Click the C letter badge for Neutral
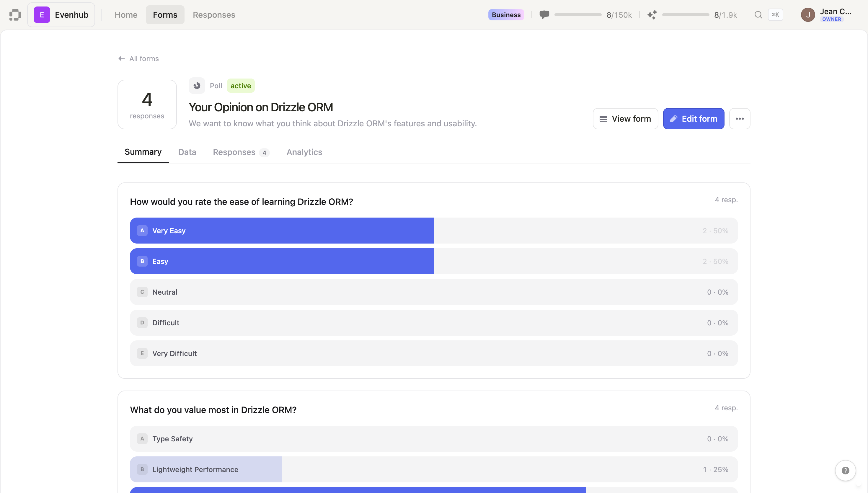This screenshot has width=868, height=493. click(x=142, y=292)
